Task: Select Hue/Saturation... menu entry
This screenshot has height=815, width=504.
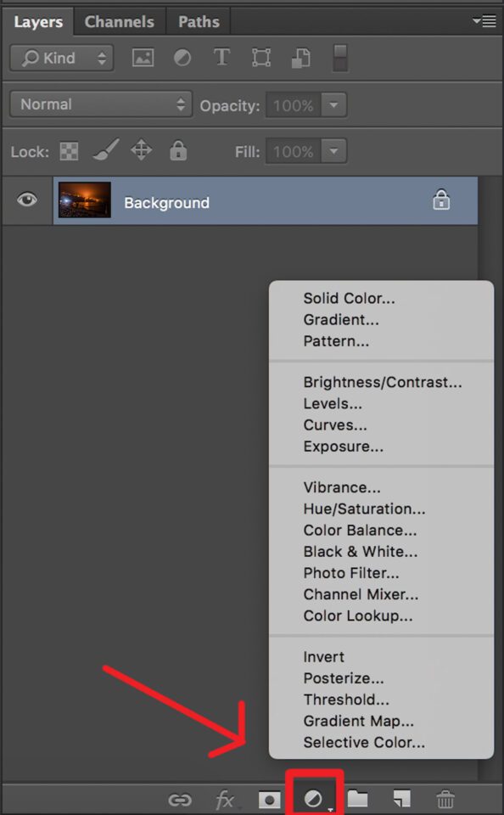Action: [x=364, y=509]
